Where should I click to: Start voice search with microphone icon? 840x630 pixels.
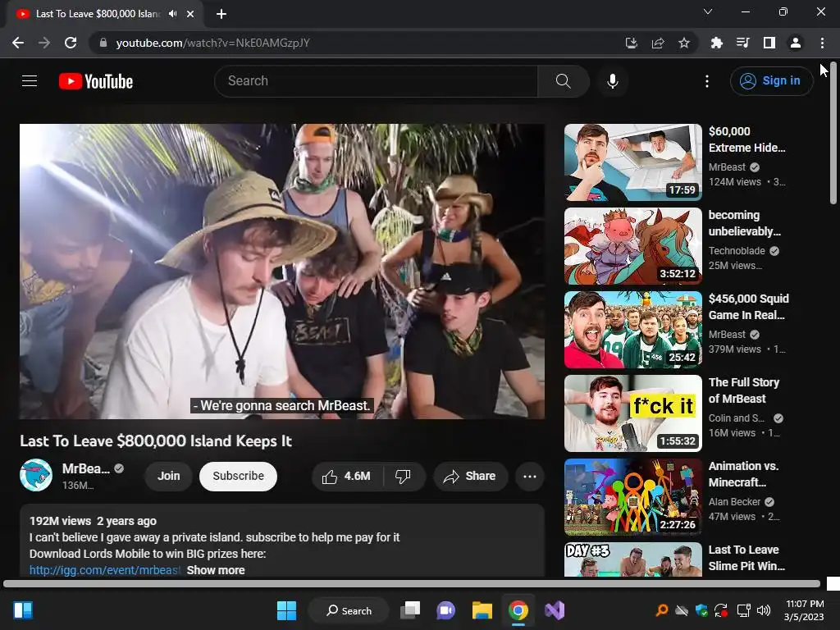(612, 81)
